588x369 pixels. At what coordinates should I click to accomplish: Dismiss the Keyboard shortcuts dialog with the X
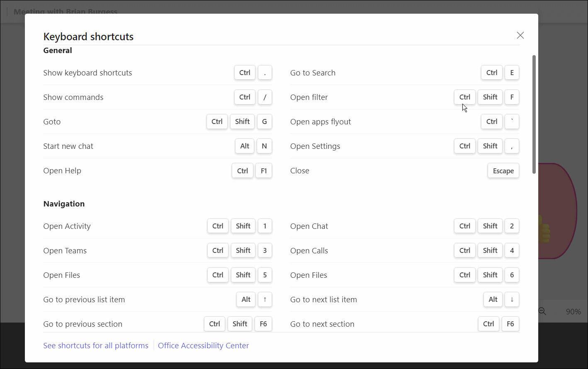[x=520, y=35]
